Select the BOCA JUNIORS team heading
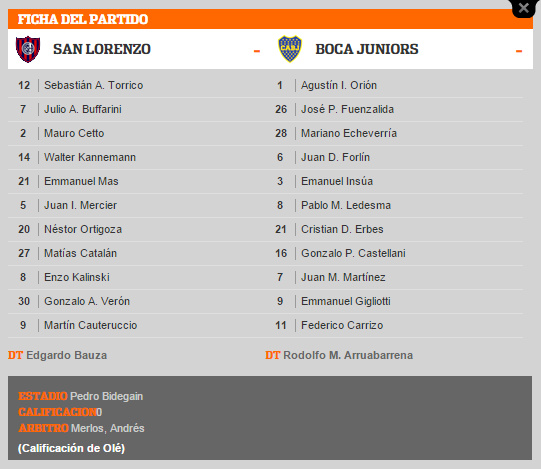The height and width of the screenshot is (469, 541). (367, 49)
